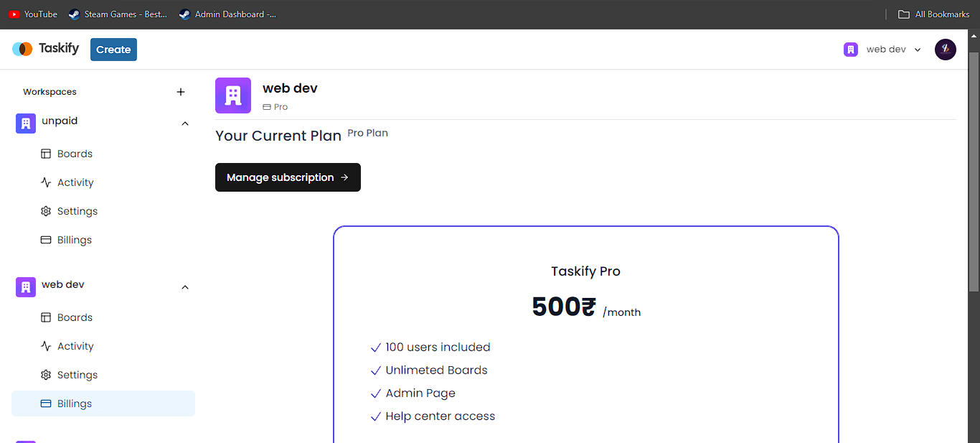Click the credit card icon beside Pro

[x=267, y=107]
